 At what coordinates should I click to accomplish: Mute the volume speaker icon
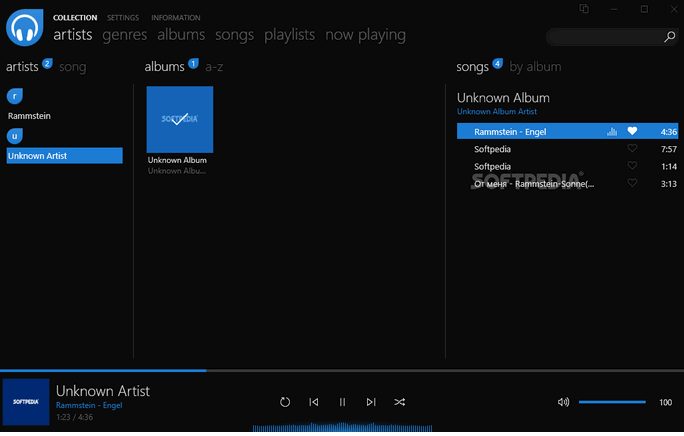tap(563, 402)
